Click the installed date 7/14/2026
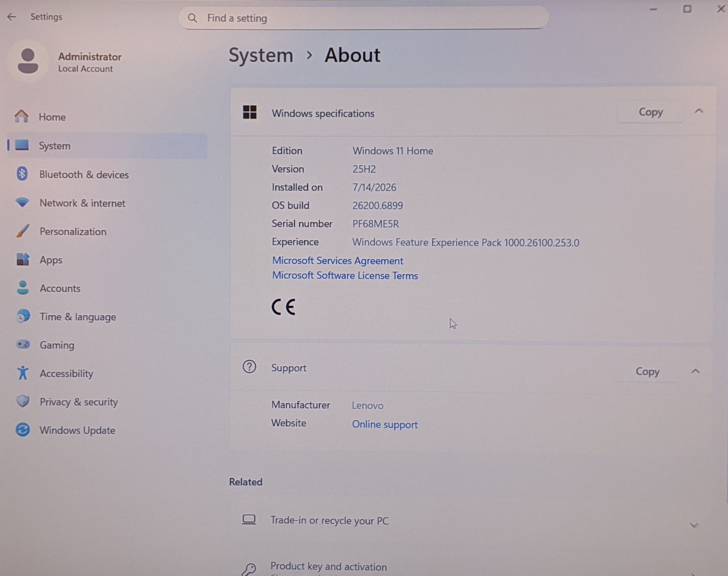Image resolution: width=728 pixels, height=576 pixels. tap(374, 187)
